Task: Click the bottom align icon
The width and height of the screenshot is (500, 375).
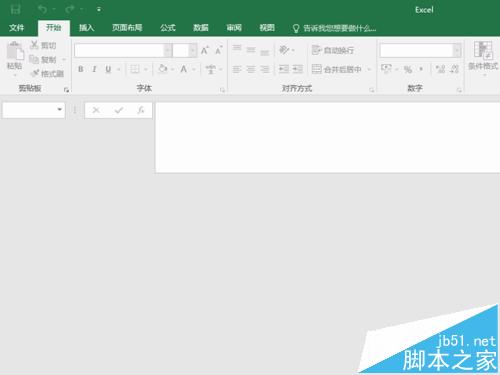Action: pos(265,52)
